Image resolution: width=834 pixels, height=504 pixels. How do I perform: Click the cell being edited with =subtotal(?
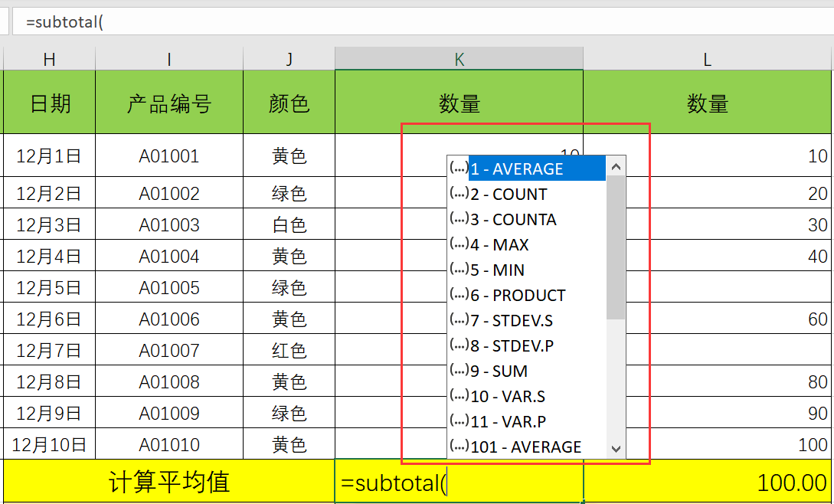459,482
